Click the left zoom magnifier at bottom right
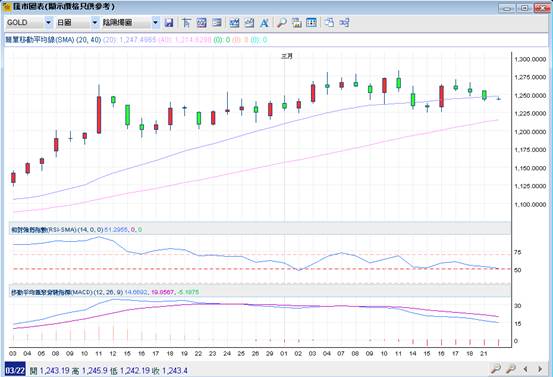The width and height of the screenshot is (553, 377). [496, 369]
